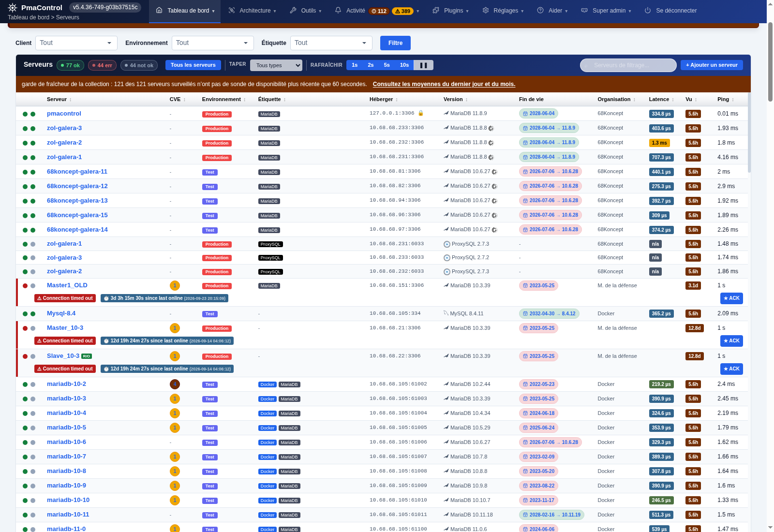Set refresh interval to 2s

coord(371,65)
